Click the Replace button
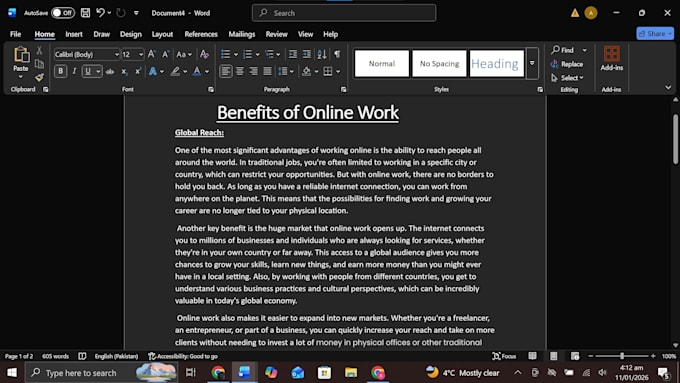 567,64
